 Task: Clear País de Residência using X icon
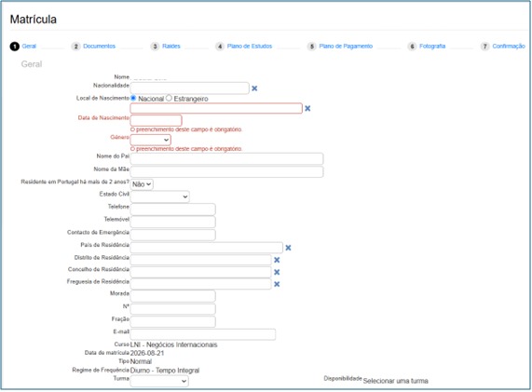coord(288,248)
